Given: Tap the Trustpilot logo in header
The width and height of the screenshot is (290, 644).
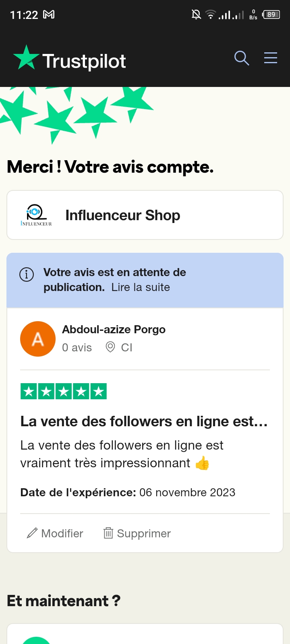Looking at the screenshot, I should (x=69, y=60).
